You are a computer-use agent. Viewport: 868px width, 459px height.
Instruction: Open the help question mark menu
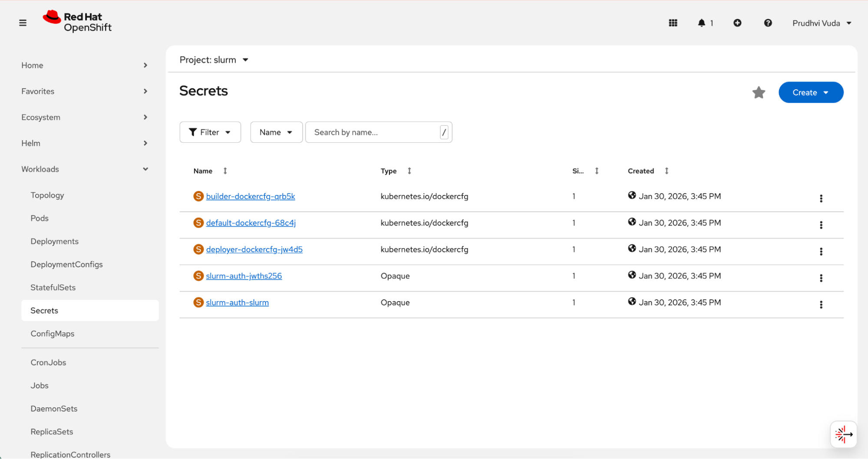[x=768, y=23]
